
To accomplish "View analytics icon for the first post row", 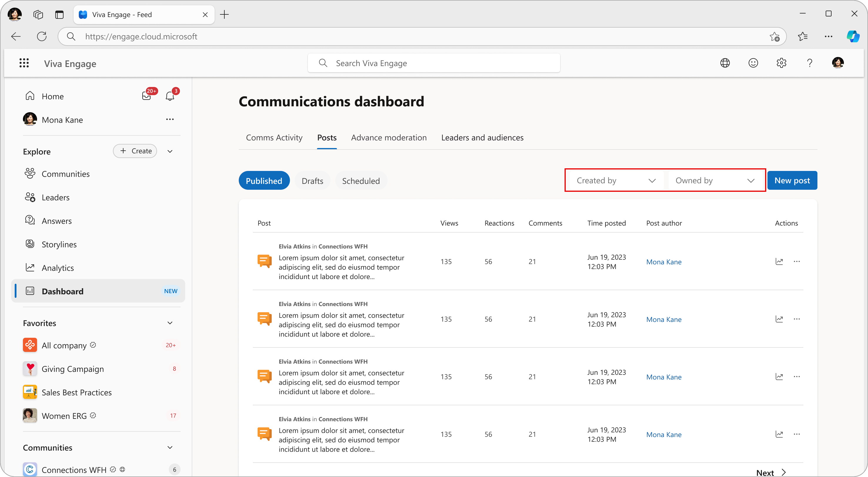I will 779,262.
